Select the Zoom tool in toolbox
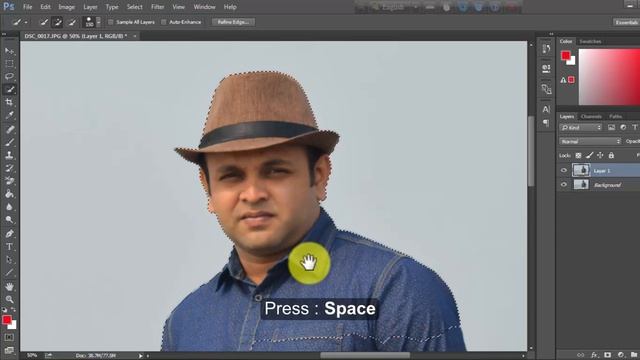This screenshot has height=360, width=640. click(x=9, y=300)
